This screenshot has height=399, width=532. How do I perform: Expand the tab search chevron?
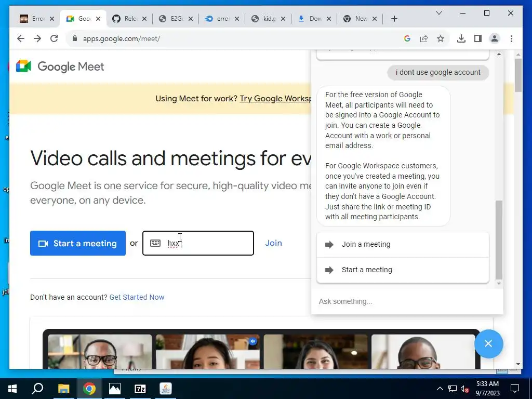click(438, 13)
